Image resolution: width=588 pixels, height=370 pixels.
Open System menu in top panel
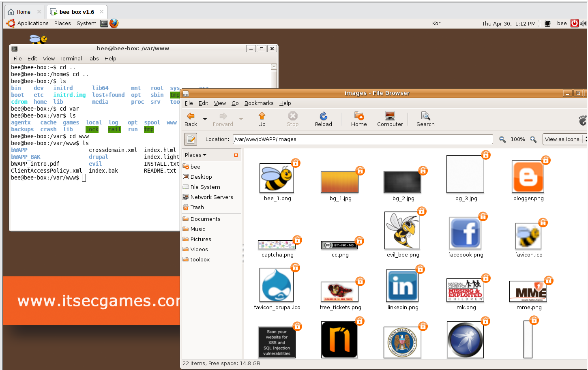(86, 24)
